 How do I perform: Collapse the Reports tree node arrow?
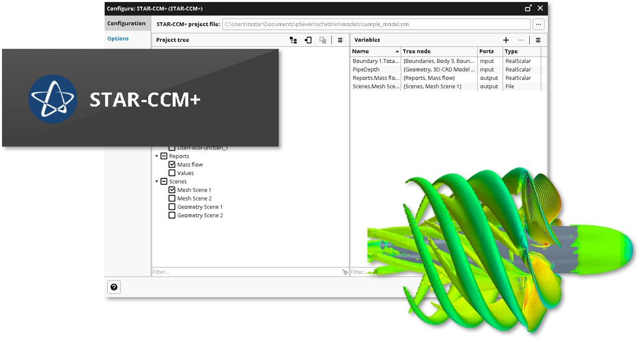tap(156, 156)
